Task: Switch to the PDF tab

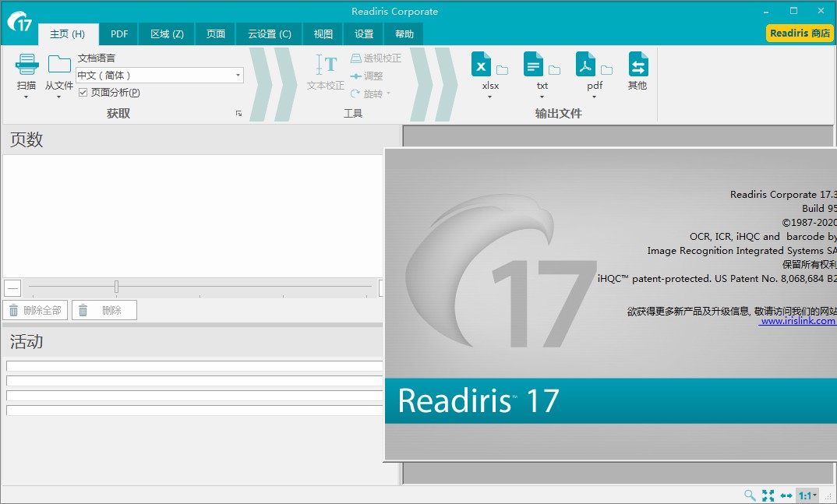Action: point(119,34)
